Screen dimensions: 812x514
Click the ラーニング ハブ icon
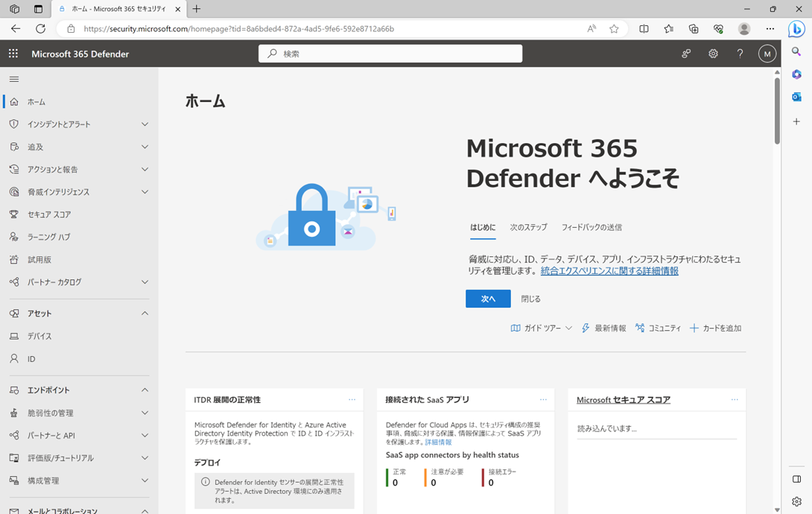[14, 237]
